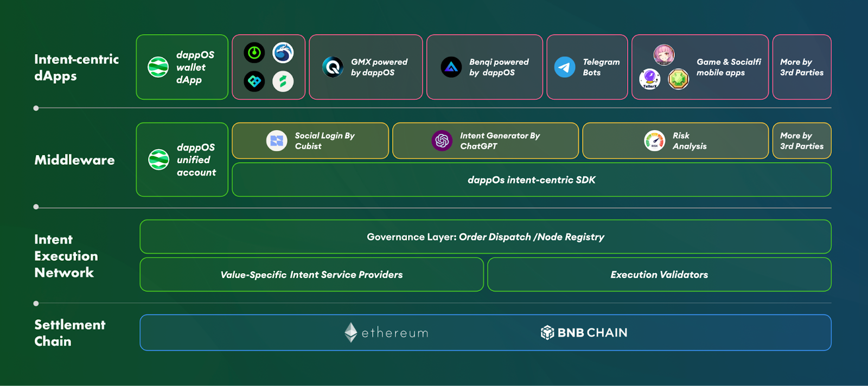Viewport: 868px width, 386px height.
Task: Select the GMX powered by dappOS card
Action: 366,67
